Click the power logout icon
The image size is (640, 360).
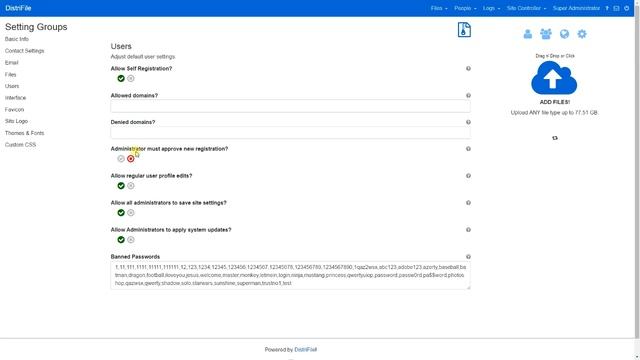pyautogui.click(x=627, y=8)
